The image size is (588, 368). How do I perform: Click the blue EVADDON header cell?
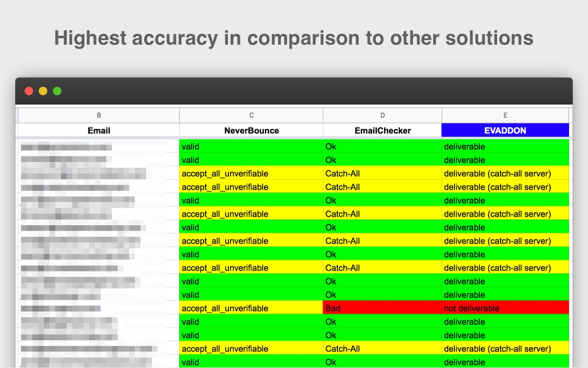(505, 130)
